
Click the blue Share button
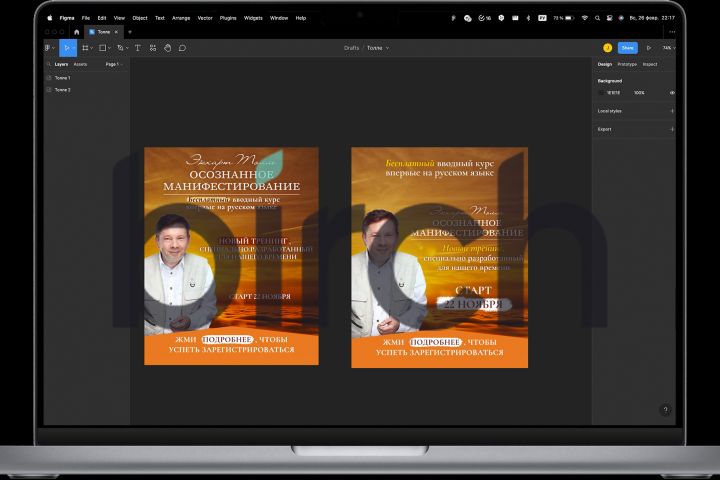[627, 47]
